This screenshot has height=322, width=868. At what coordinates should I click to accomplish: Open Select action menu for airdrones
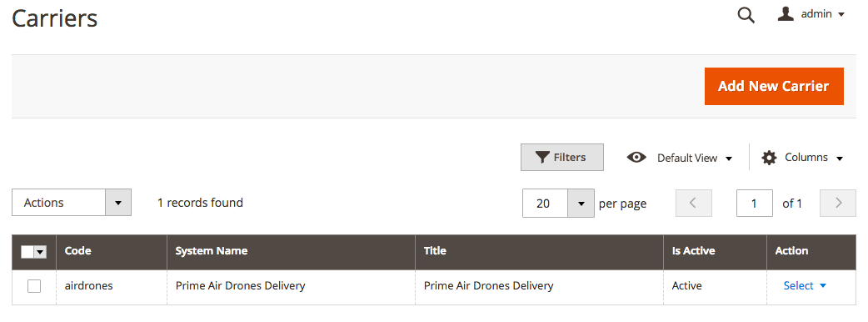click(805, 286)
